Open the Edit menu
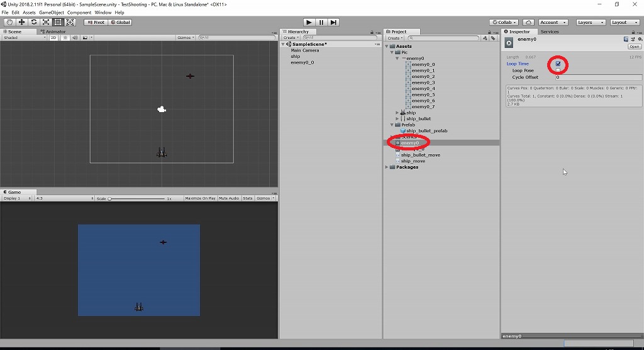 coord(16,13)
